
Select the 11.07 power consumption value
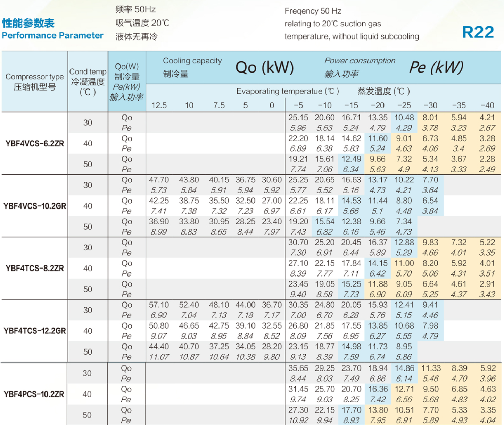159,357
